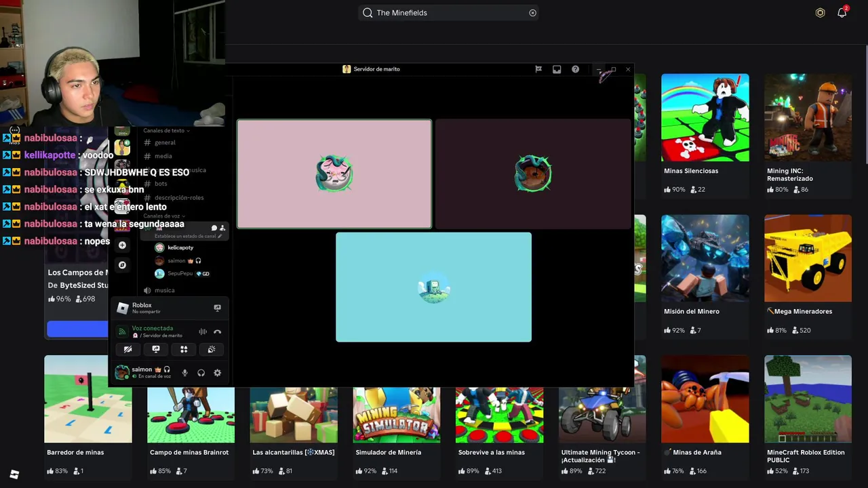Click the pink participant video tile

tap(334, 174)
